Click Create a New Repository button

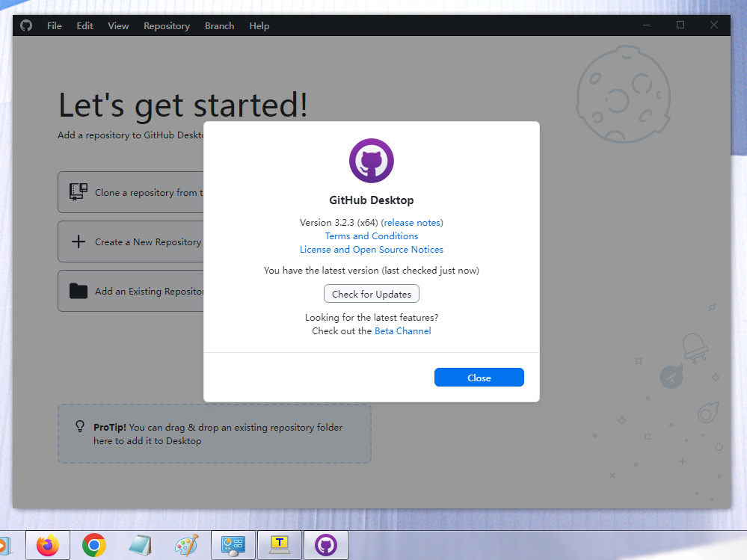pyautogui.click(x=131, y=241)
